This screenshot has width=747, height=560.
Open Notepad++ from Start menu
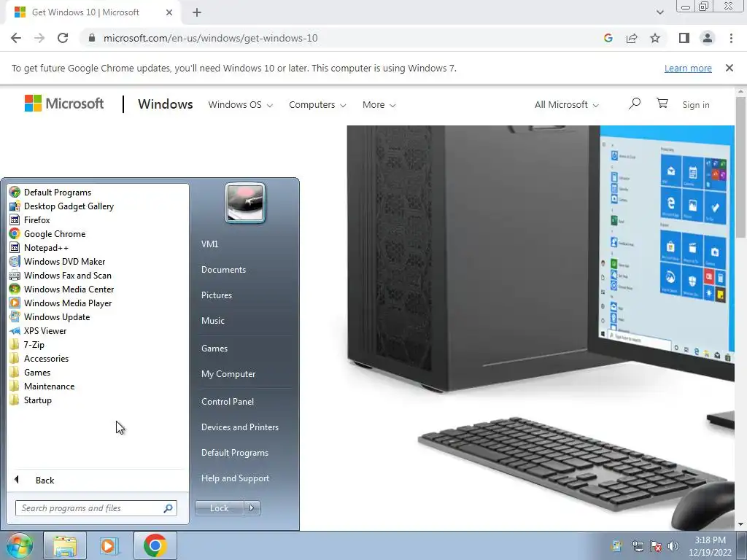click(39, 248)
